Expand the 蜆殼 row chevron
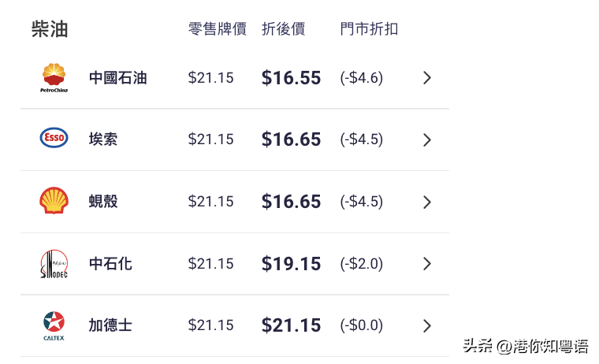Screen dimensions: 599x364 click(427, 202)
